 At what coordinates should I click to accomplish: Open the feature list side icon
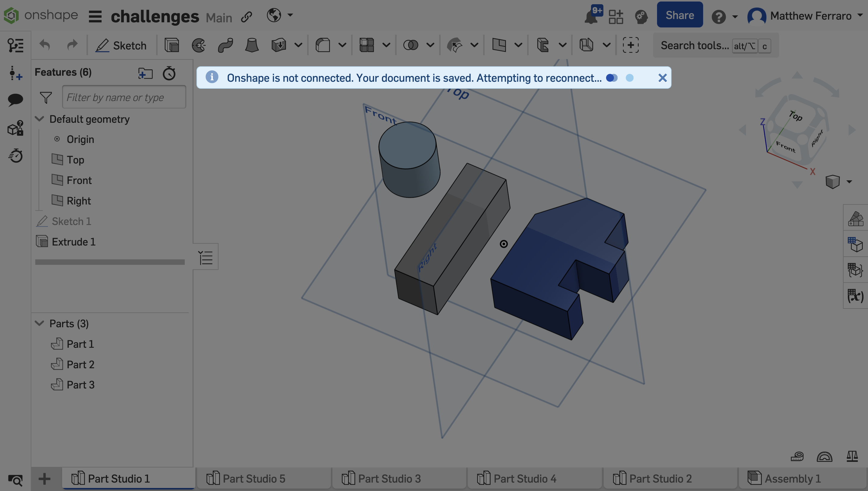15,45
